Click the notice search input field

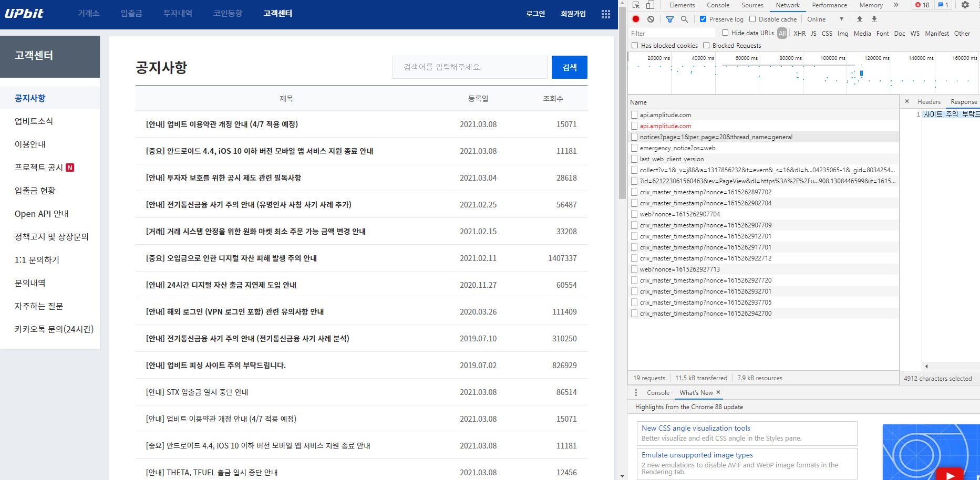(x=470, y=67)
